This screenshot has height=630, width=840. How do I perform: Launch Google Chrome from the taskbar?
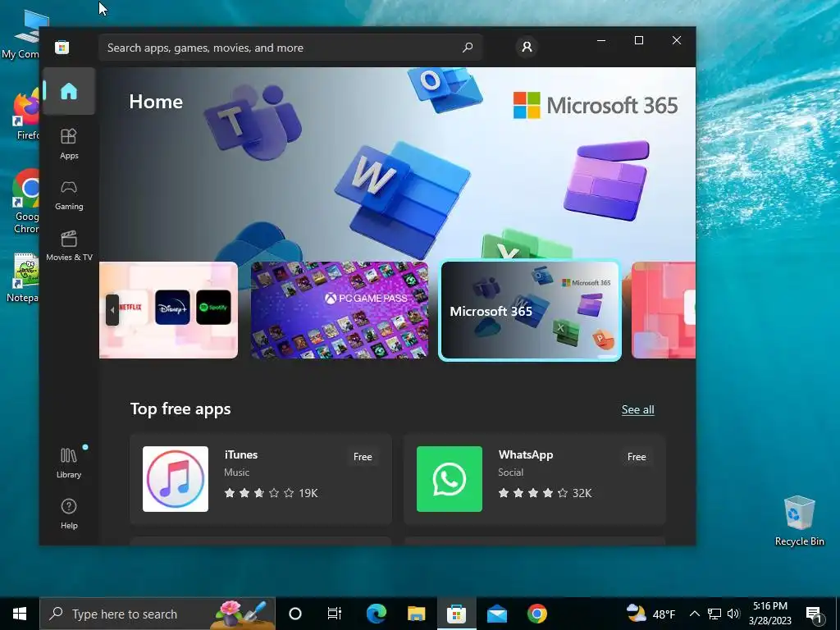(x=536, y=614)
